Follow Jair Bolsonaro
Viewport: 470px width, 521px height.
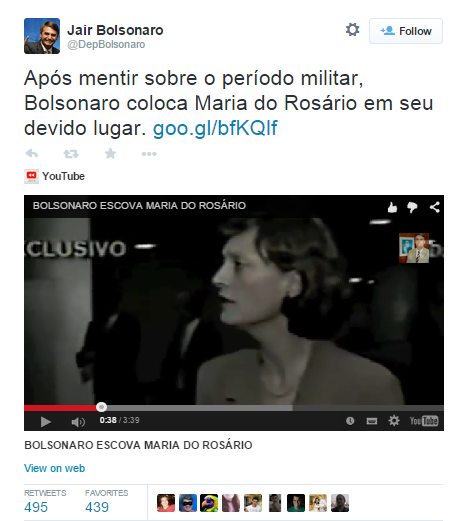(x=406, y=31)
